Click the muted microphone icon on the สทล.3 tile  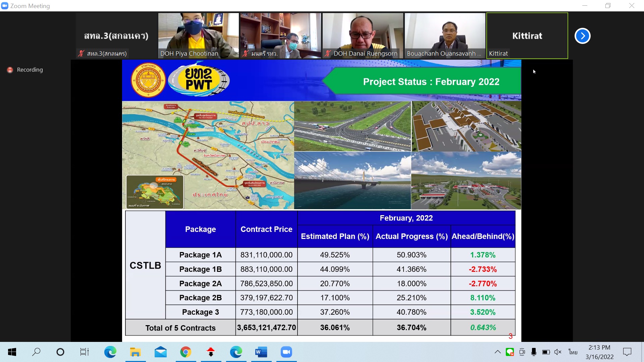click(x=81, y=54)
